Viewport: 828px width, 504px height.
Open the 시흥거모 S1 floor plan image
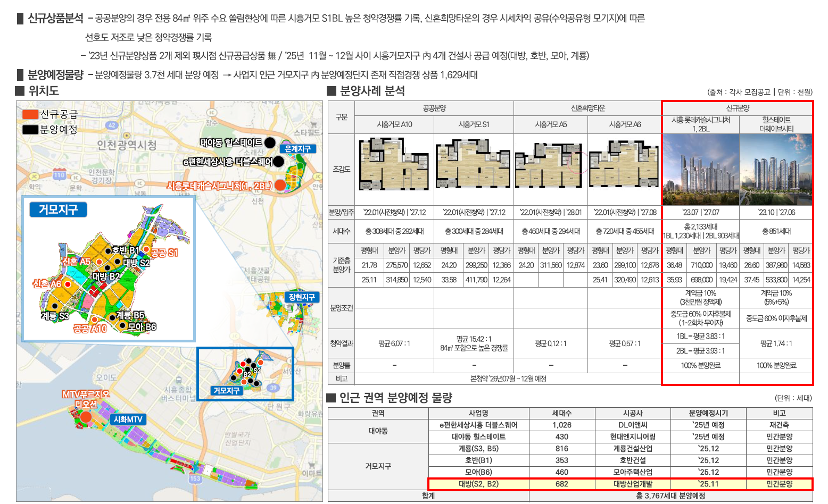click(x=473, y=164)
